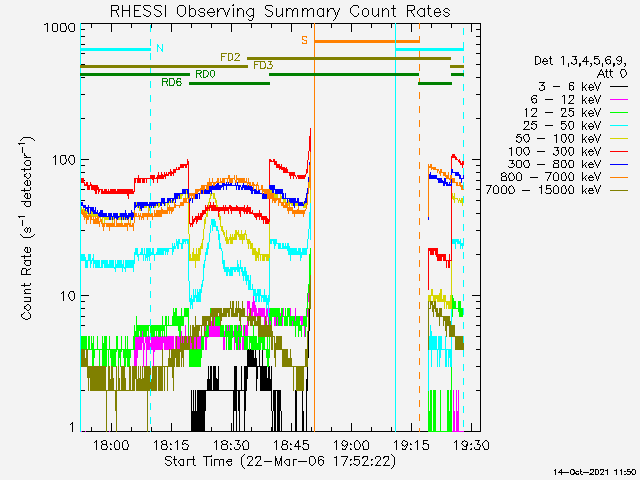
Task: Click the 'Start Time (22-Mar-06 17:52:22)' axis title
Action: (x=280, y=461)
